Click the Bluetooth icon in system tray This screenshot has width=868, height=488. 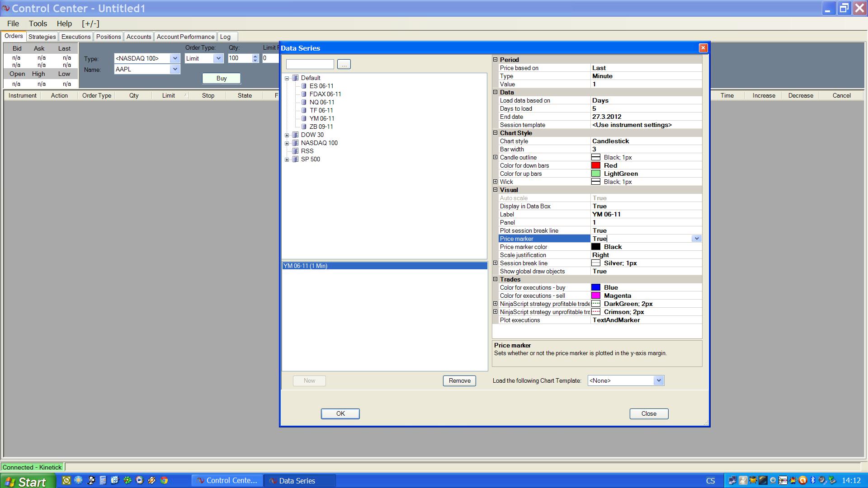(812, 480)
